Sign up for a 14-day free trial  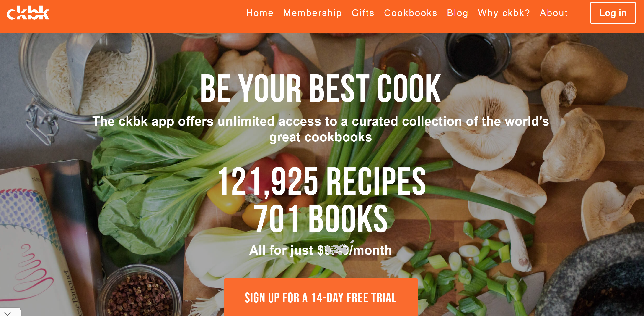(321, 297)
